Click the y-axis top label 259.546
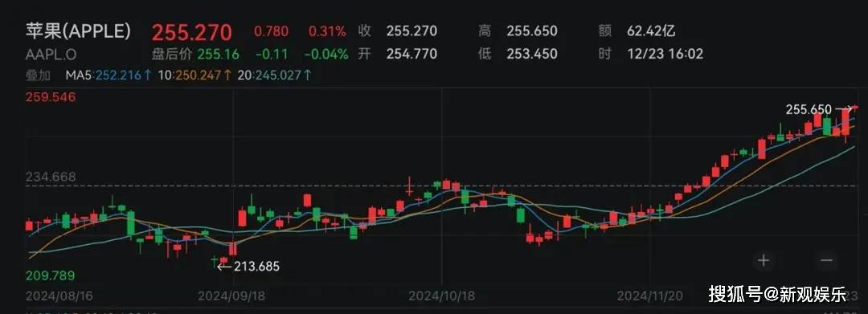868x314 pixels. 51,97
